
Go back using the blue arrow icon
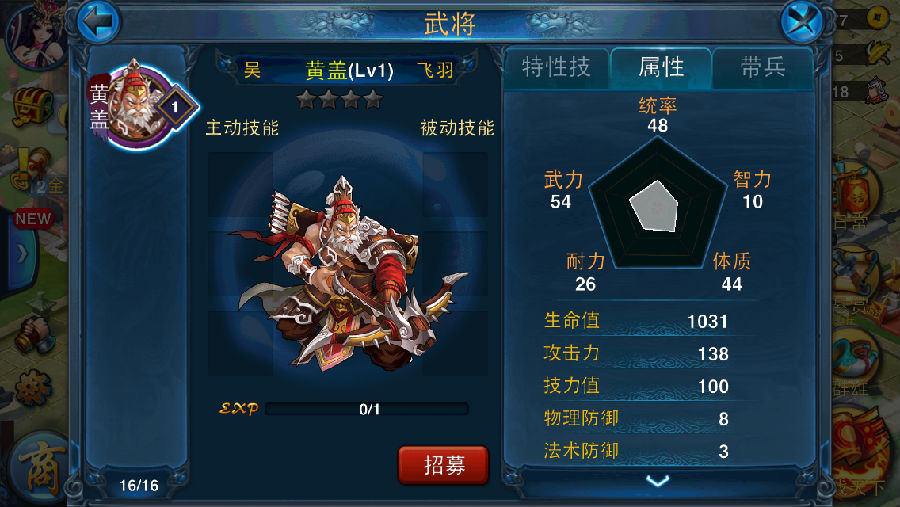click(x=98, y=22)
